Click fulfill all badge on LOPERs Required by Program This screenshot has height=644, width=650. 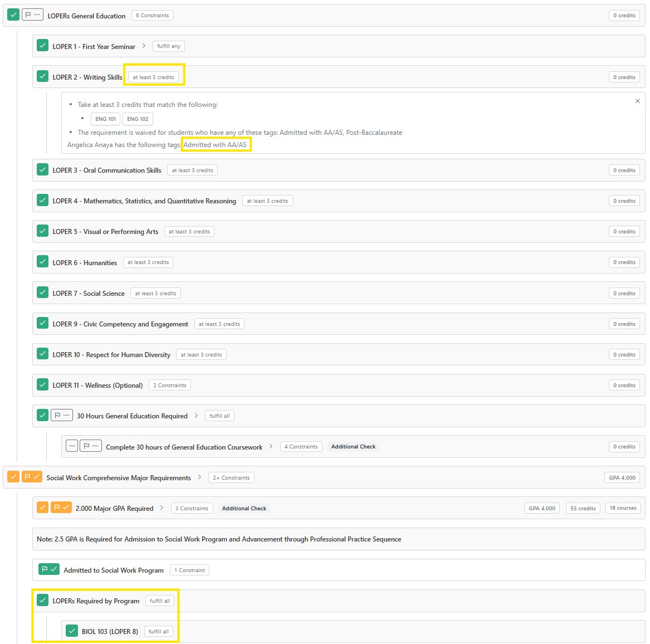[x=160, y=601]
